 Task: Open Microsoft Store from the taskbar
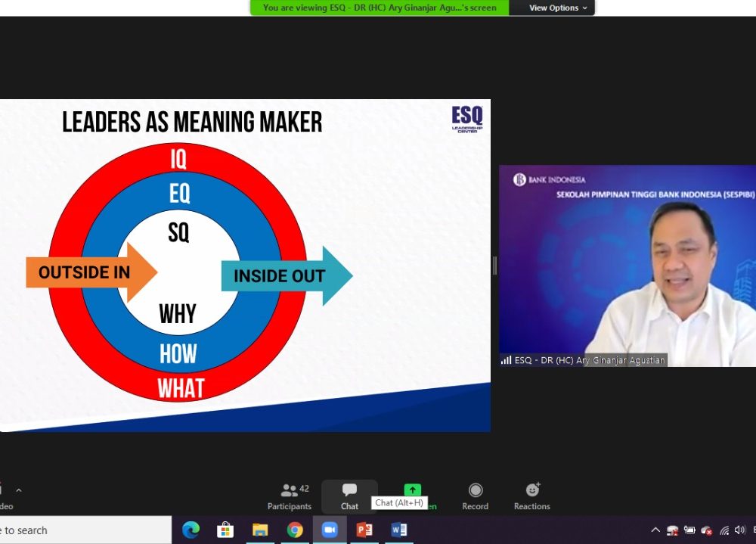pyautogui.click(x=225, y=530)
